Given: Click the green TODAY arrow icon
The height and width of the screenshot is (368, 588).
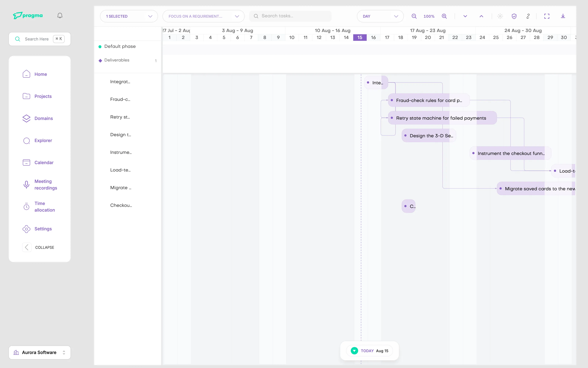Looking at the screenshot, I should pos(354,351).
